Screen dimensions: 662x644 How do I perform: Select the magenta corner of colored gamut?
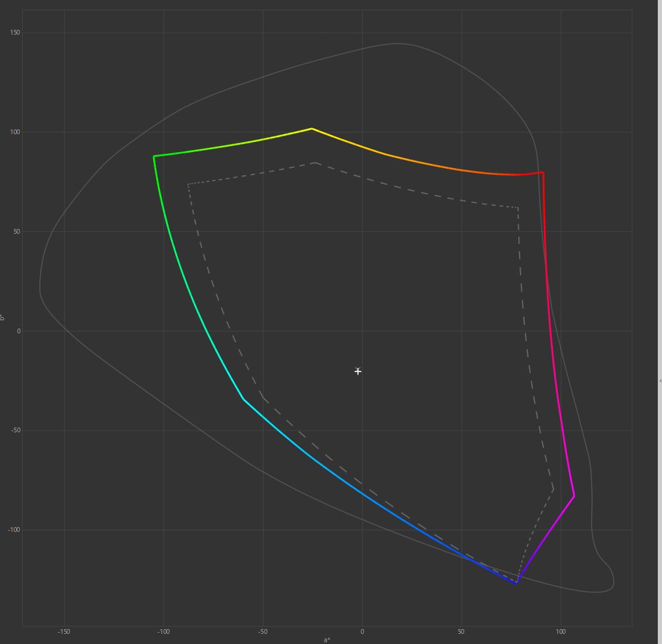point(574,496)
